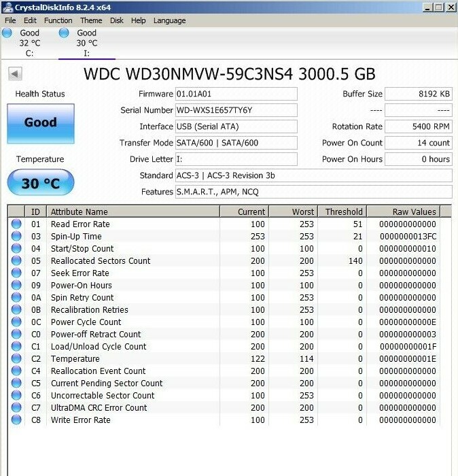Click the status orb for Uncorrectable Sector Count

16,395
